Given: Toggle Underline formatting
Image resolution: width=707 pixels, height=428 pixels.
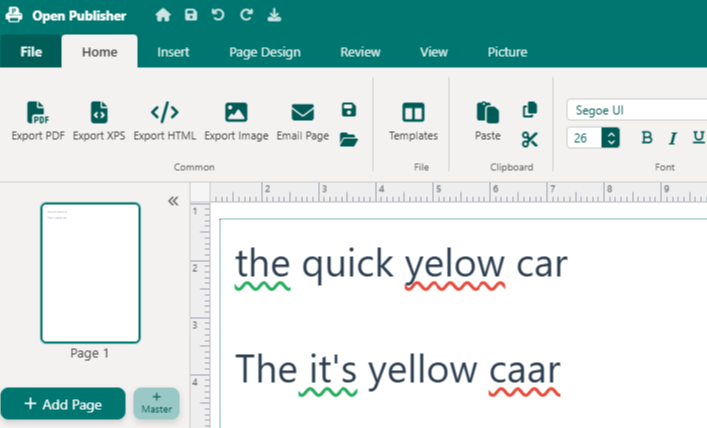Looking at the screenshot, I should tap(698, 137).
